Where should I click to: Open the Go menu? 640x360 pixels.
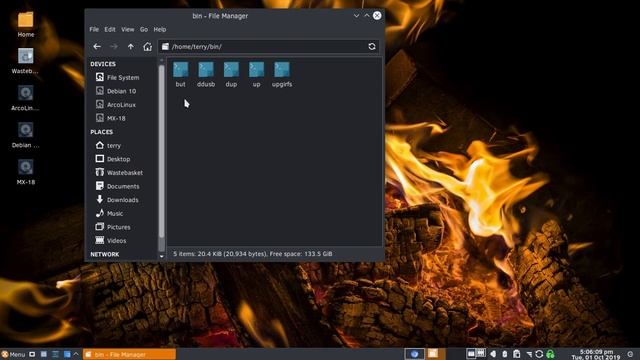[x=144, y=29]
